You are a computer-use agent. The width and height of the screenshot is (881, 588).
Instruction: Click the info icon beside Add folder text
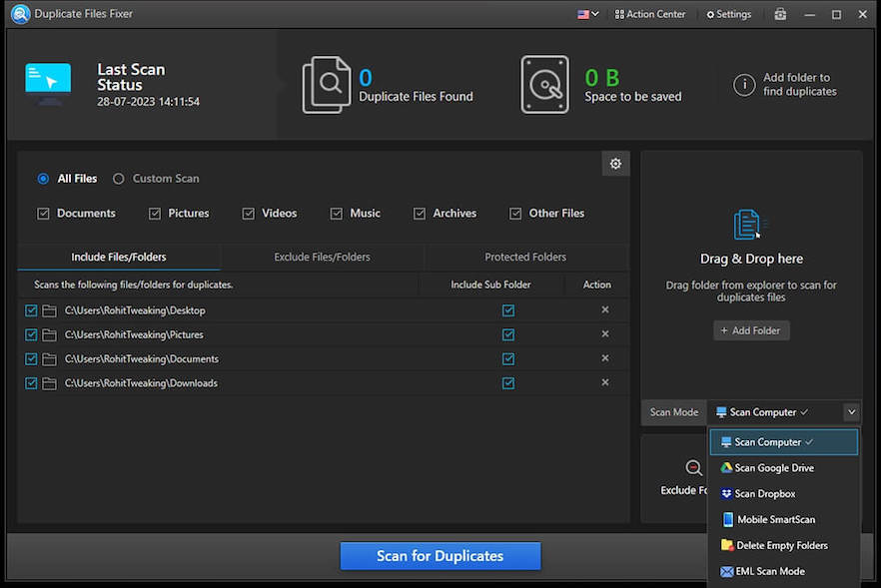coord(744,85)
